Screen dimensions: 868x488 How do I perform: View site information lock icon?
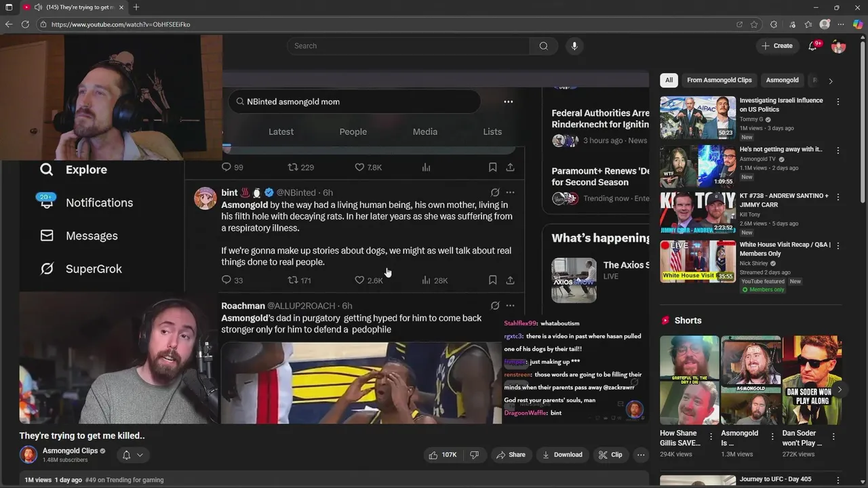43,24
